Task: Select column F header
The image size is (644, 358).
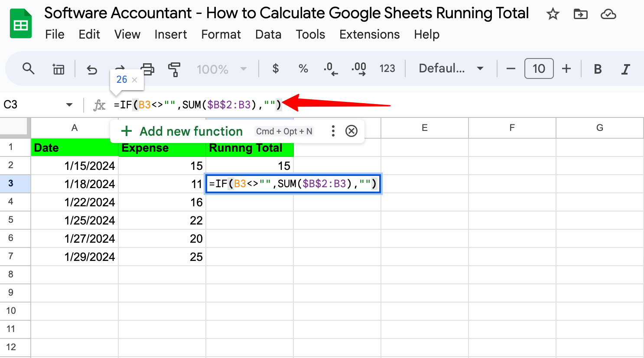Action: 512,128
